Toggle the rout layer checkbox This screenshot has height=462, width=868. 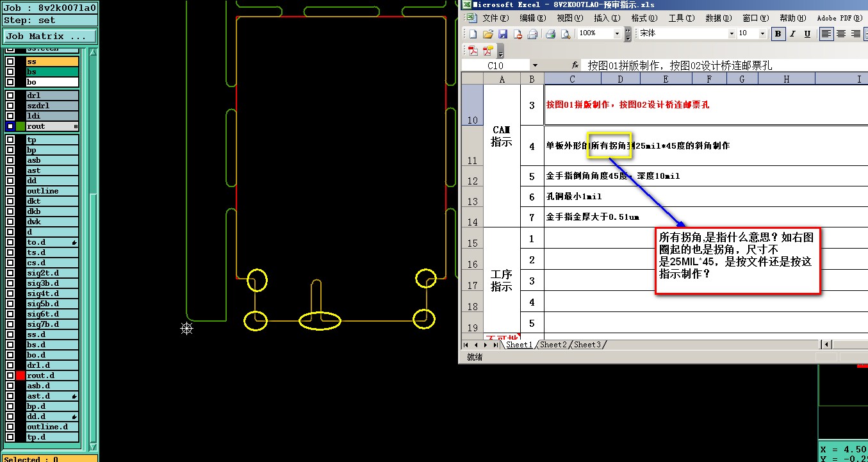pos(10,126)
